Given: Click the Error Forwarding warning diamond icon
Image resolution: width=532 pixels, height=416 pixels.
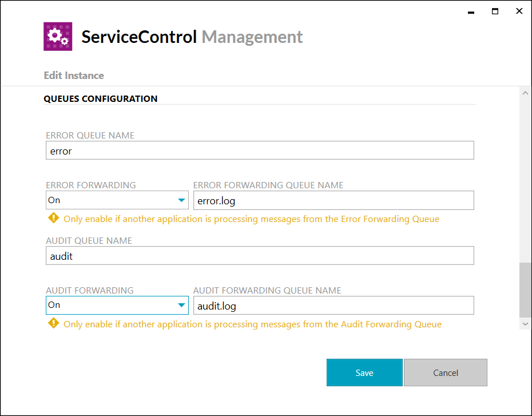Looking at the screenshot, I should coord(54,218).
